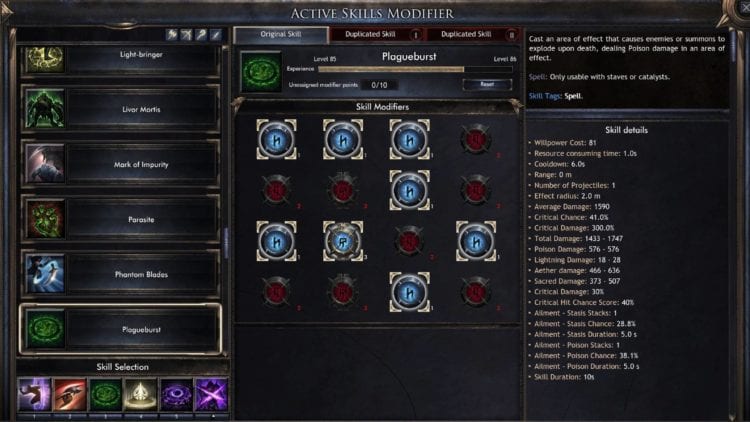Select Livor Mortis in the skill list

[120, 109]
